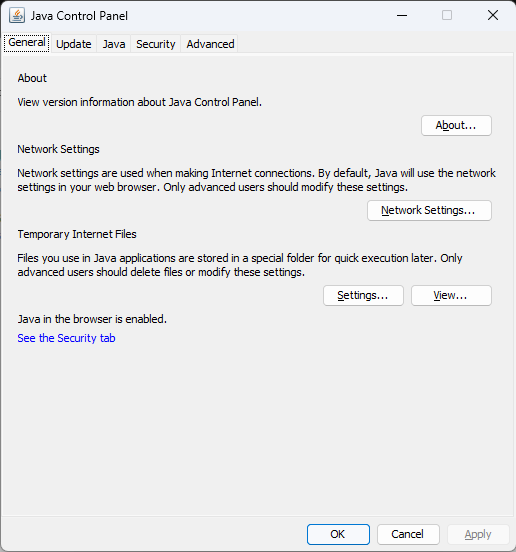Close the Java Control Panel window
The height and width of the screenshot is (552, 516).
493,15
